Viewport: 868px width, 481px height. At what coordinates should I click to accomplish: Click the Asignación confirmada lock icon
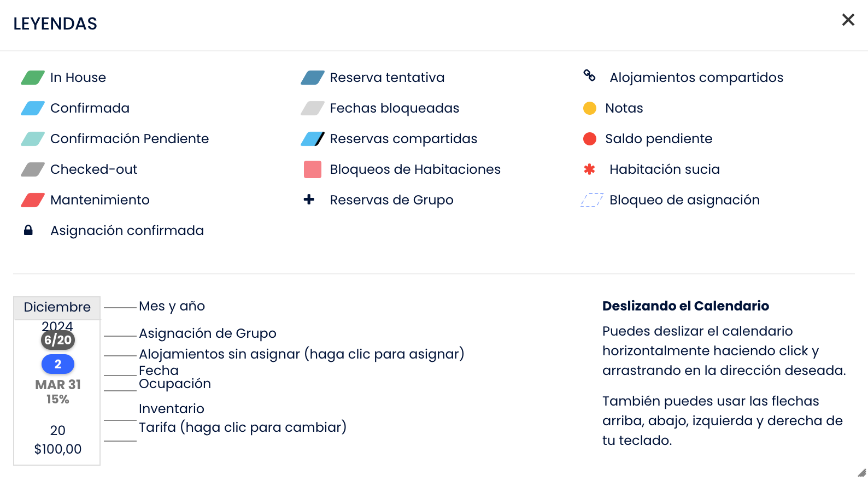[28, 230]
